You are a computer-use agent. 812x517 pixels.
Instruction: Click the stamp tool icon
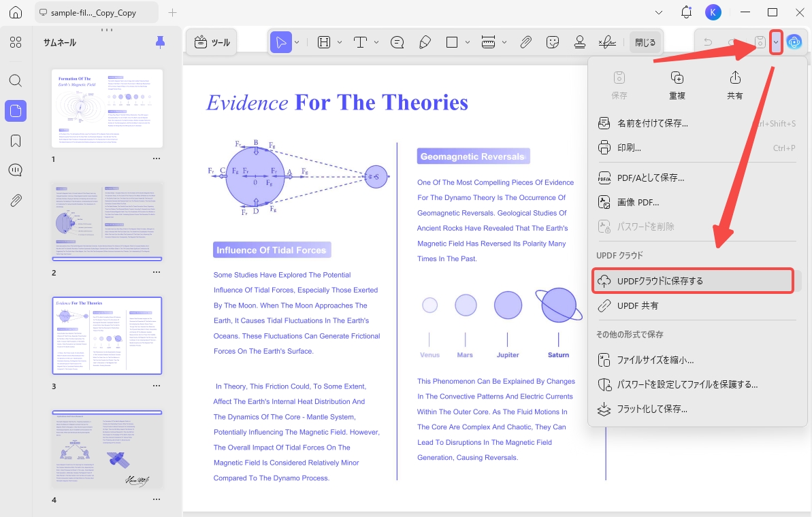click(x=580, y=42)
